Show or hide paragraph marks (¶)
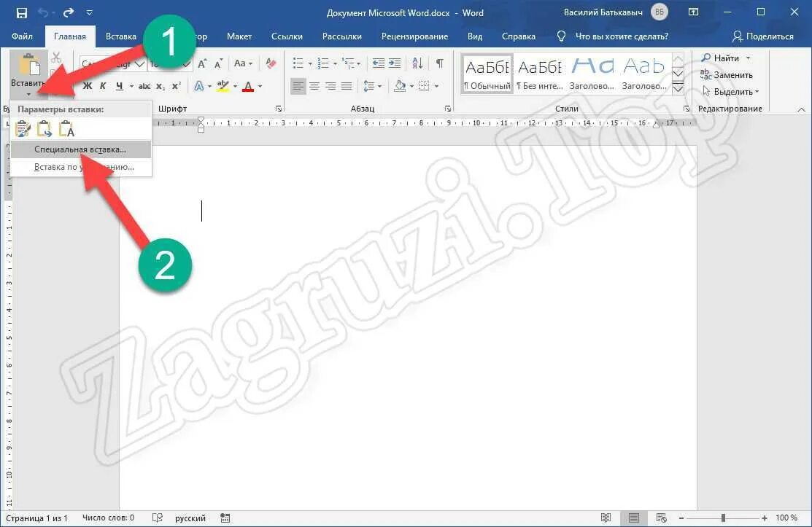Viewport: 812px width, 527px height. pos(440,63)
